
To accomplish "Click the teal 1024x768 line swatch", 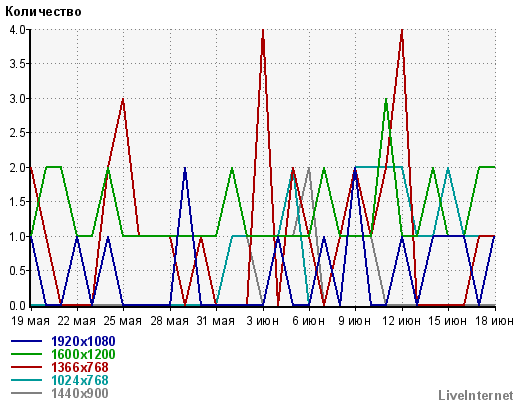I will [x=27, y=380].
